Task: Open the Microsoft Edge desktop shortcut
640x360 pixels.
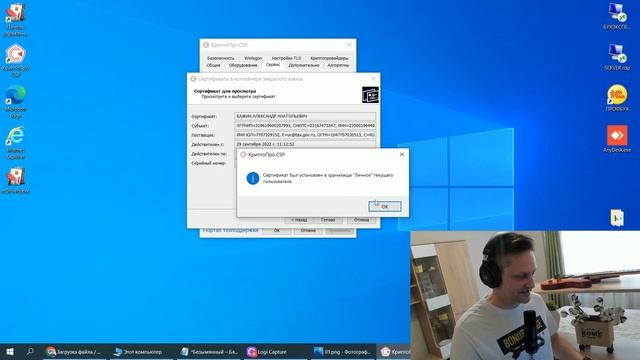Action: (x=16, y=102)
